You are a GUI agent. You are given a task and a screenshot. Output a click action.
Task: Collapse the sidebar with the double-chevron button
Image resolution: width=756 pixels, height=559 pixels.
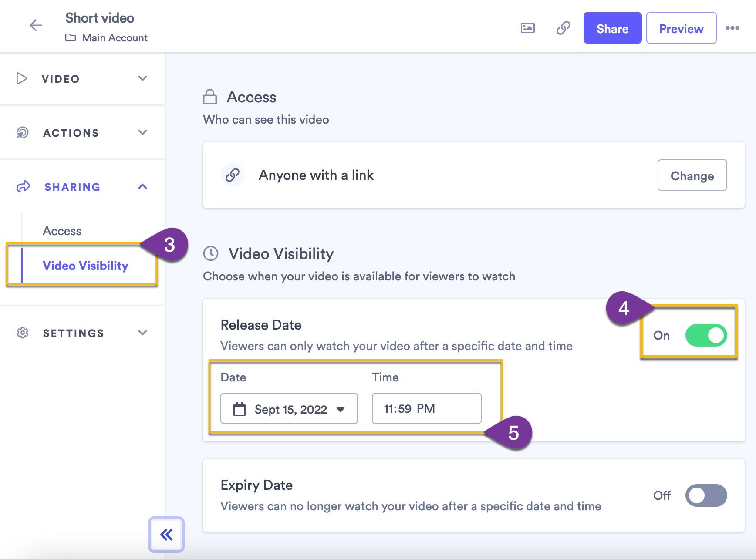point(166,534)
